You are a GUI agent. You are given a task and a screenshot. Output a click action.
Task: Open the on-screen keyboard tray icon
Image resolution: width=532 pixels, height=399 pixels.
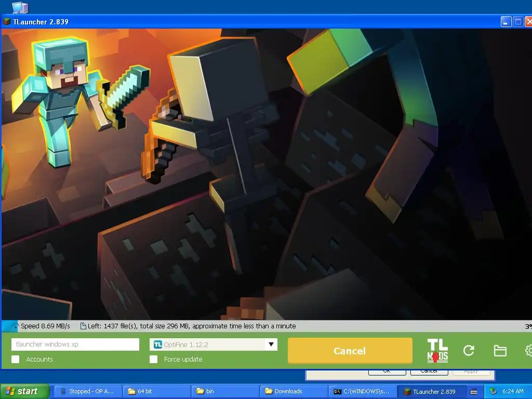click(x=474, y=392)
